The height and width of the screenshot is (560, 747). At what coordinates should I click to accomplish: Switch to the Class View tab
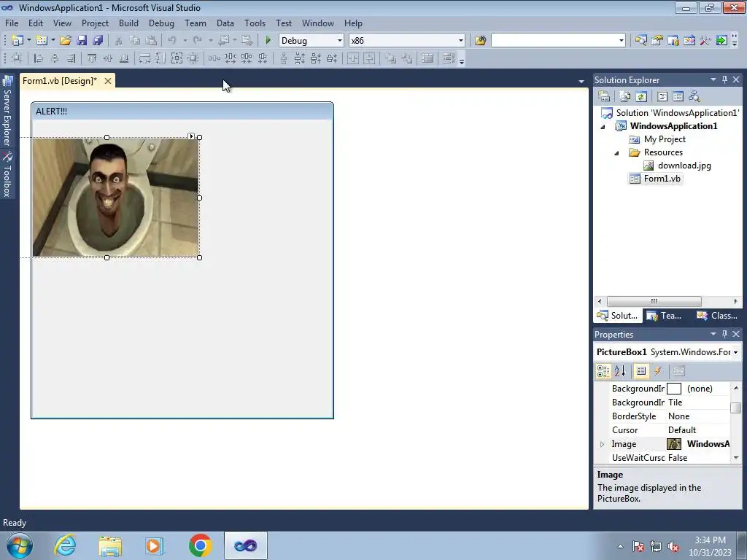click(717, 316)
